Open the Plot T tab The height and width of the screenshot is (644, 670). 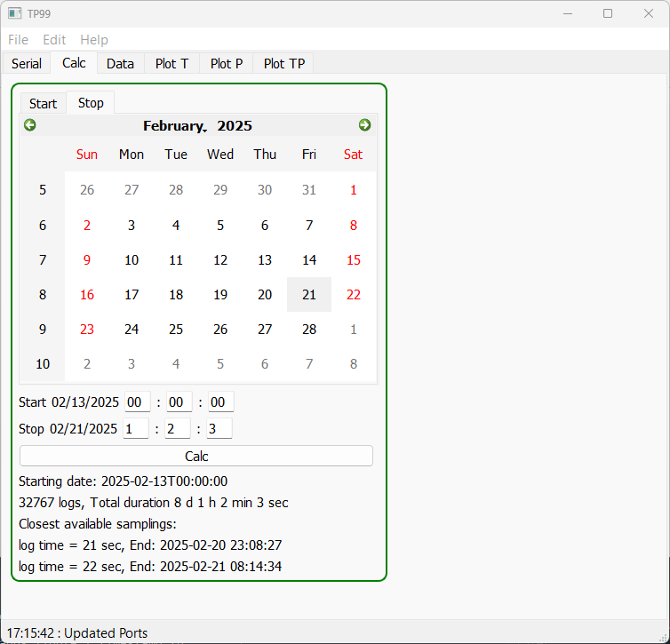pos(171,64)
